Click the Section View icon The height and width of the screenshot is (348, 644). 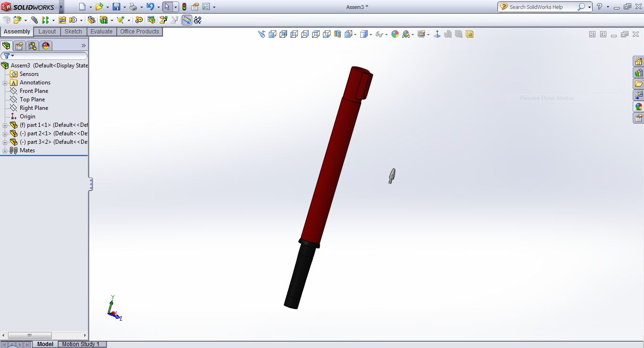338,34
